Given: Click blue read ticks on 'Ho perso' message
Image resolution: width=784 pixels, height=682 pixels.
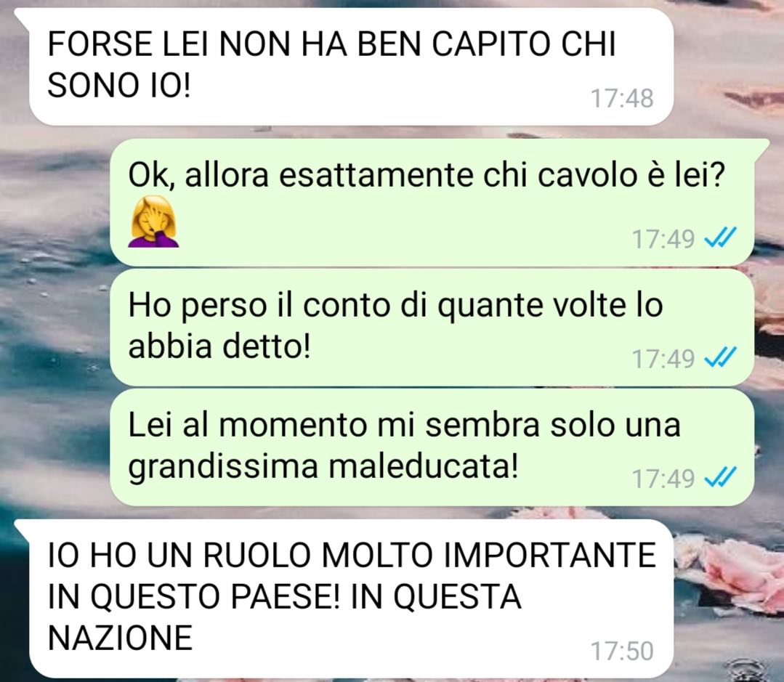Looking at the screenshot, I should tap(720, 357).
